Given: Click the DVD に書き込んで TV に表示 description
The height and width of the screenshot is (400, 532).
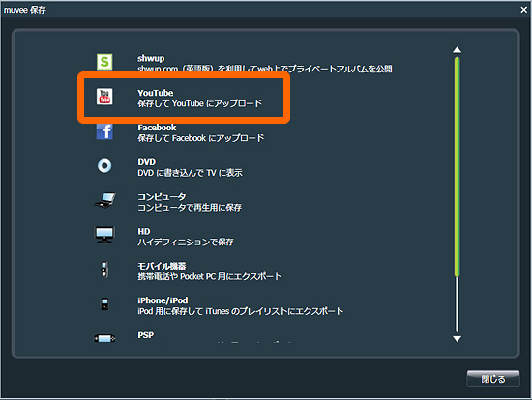Looking at the screenshot, I should (x=190, y=173).
